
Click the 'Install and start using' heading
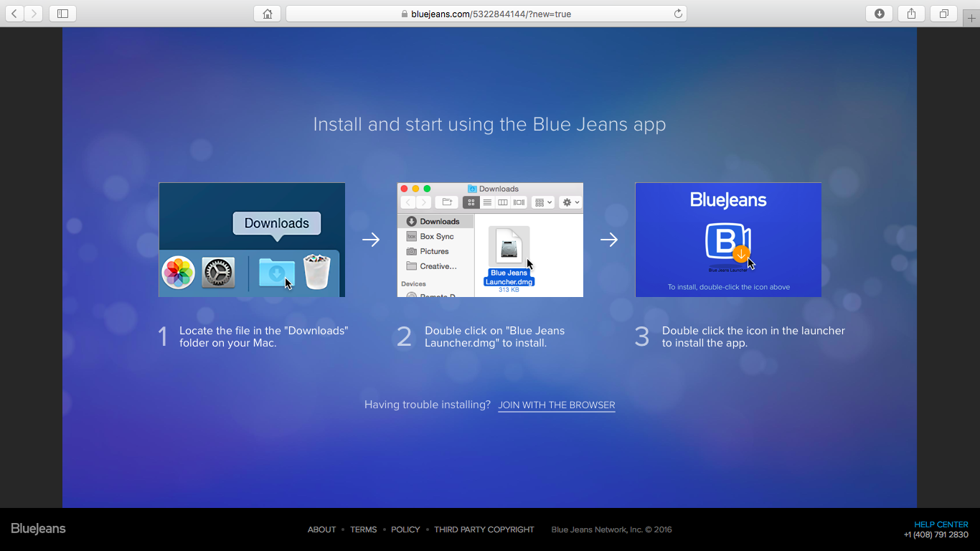tap(490, 124)
